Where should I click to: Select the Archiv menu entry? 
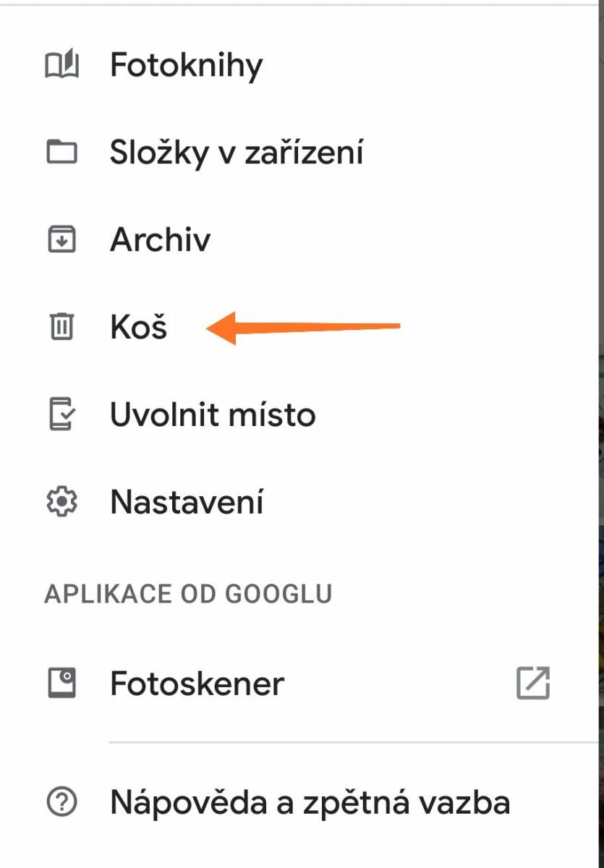(297, 239)
